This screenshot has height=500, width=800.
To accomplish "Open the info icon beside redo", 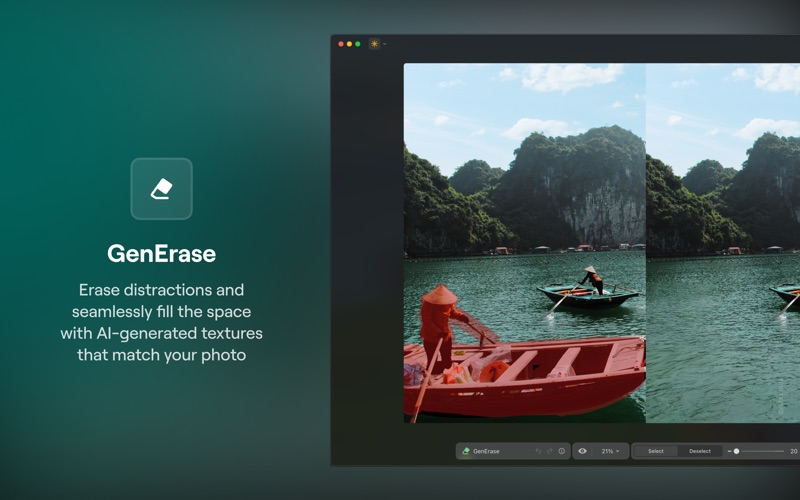I will 561,451.
